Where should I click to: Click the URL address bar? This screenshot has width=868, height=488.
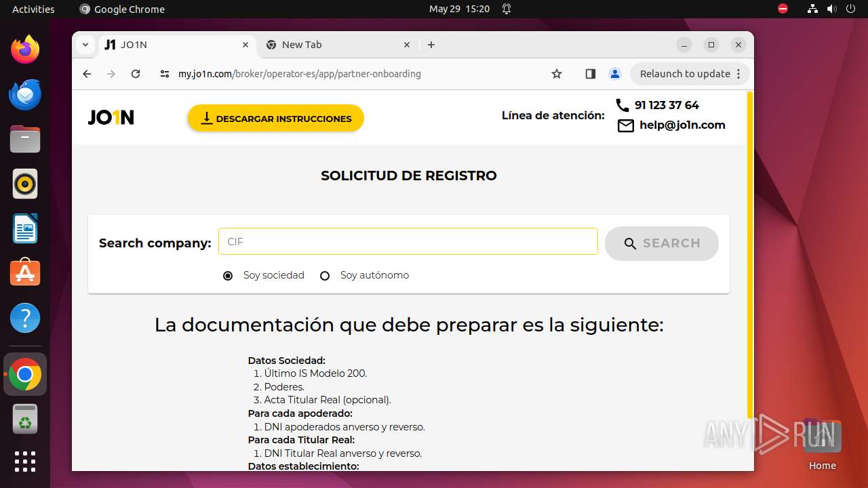pos(359,74)
